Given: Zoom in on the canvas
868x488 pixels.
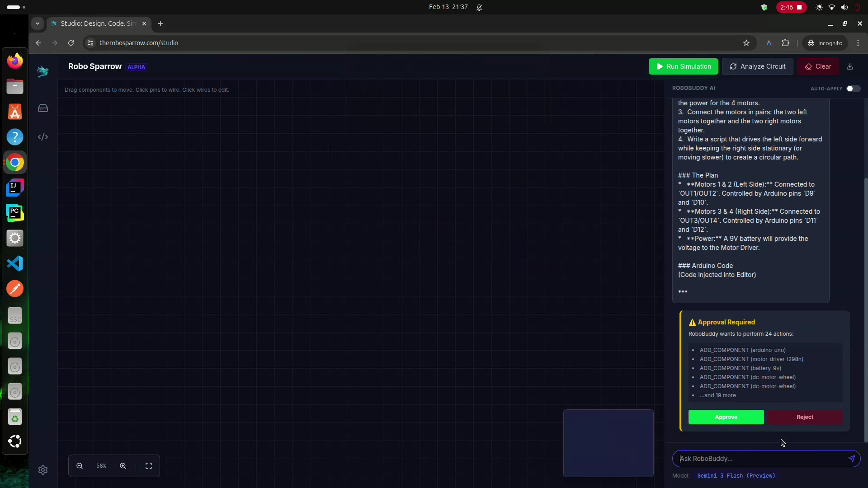Looking at the screenshot, I should (x=123, y=466).
